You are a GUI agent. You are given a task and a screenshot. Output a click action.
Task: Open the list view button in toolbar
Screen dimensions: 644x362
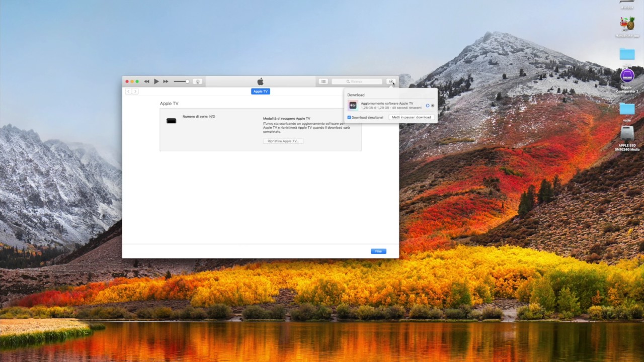click(324, 81)
